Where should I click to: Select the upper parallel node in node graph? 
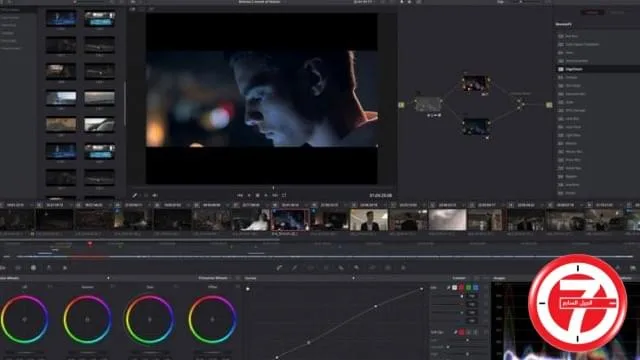coord(476,84)
